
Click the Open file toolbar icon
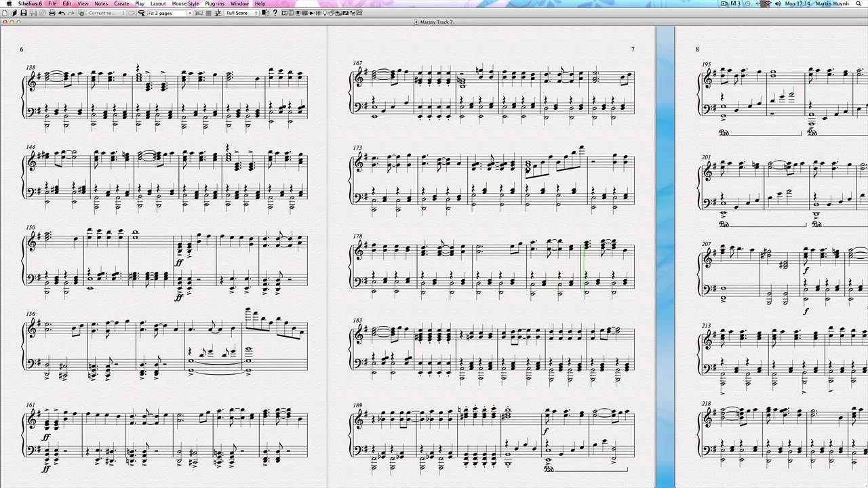click(x=14, y=13)
